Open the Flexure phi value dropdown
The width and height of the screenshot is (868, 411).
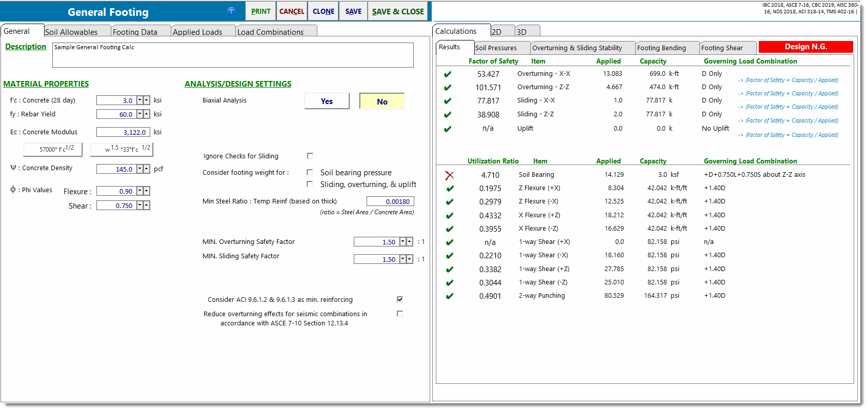[x=139, y=191]
